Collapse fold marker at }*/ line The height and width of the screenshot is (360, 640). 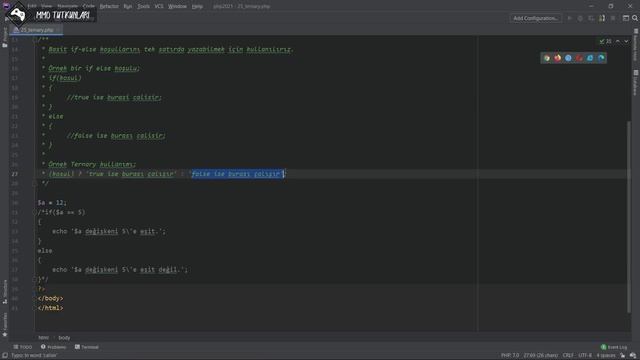pos(35,279)
